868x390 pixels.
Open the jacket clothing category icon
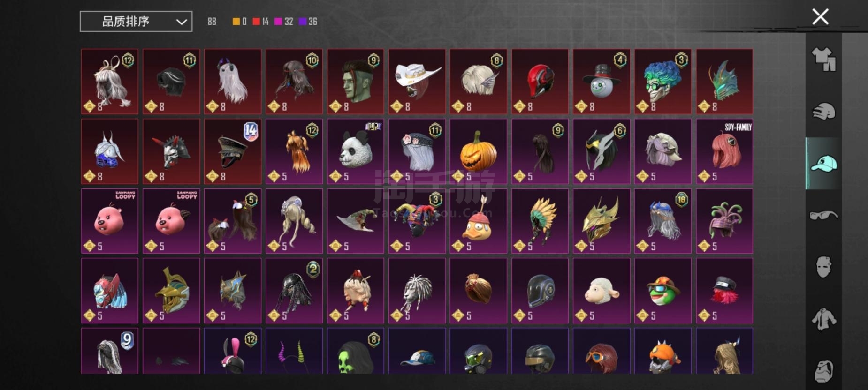coord(823,319)
